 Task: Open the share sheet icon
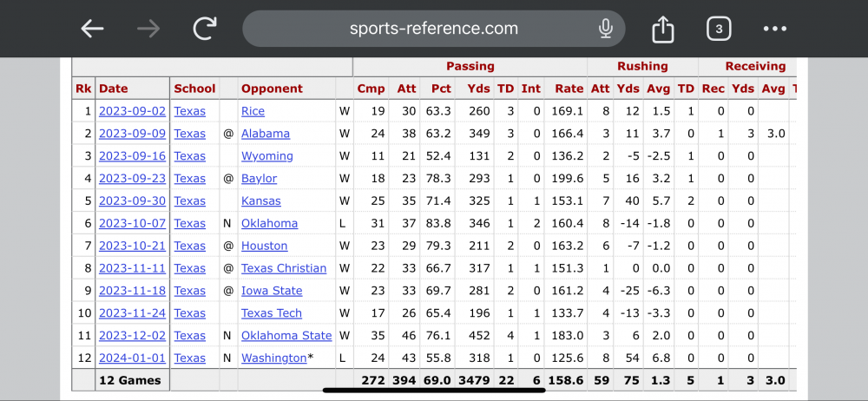[662, 30]
